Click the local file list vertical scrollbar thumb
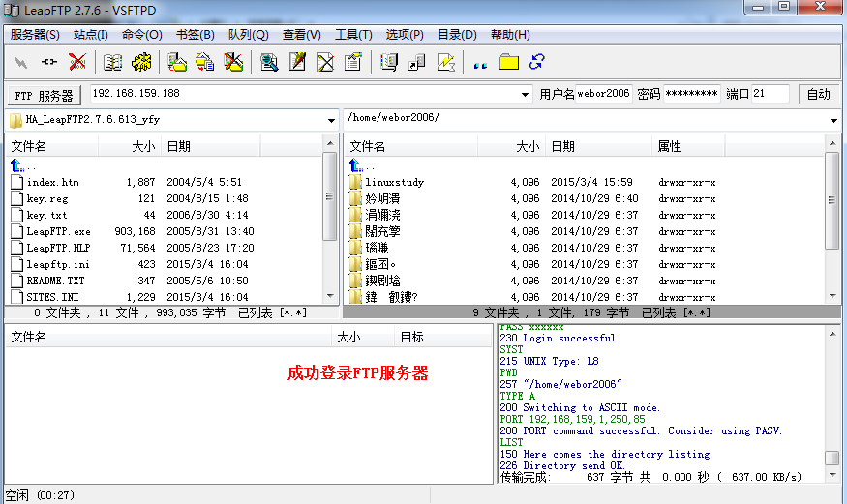Screen dimensions: 847x504 [x=329, y=196]
